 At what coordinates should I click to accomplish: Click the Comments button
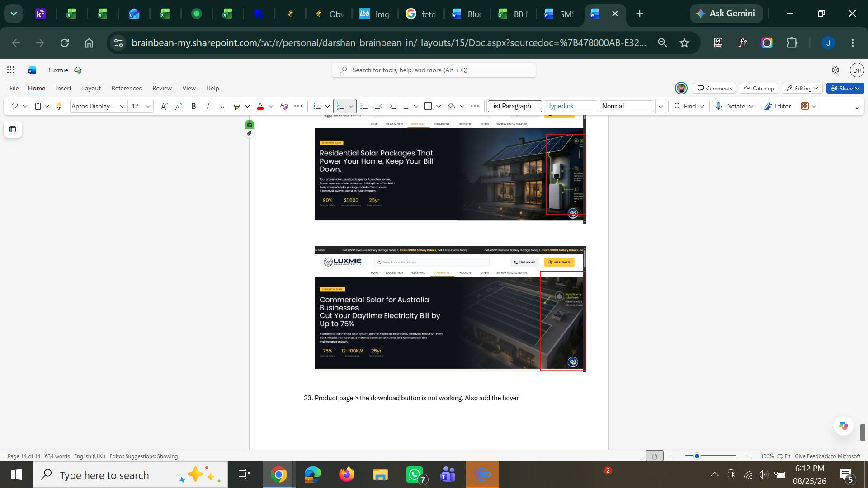[715, 88]
